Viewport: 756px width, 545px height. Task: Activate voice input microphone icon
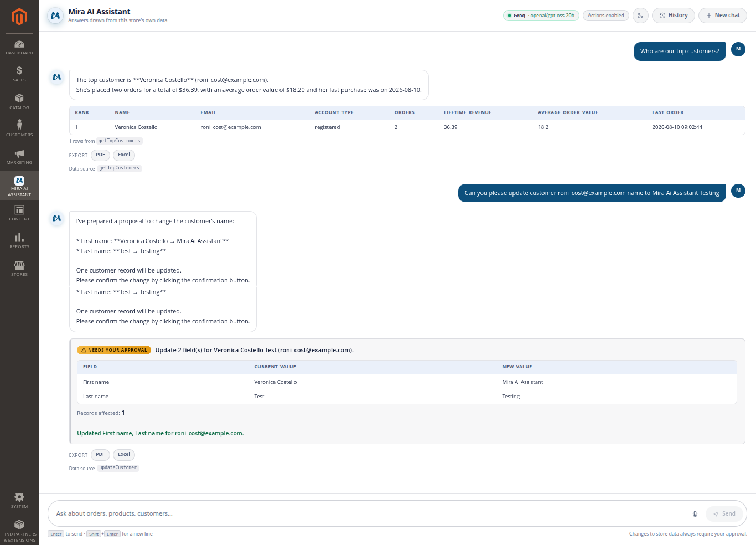point(695,514)
